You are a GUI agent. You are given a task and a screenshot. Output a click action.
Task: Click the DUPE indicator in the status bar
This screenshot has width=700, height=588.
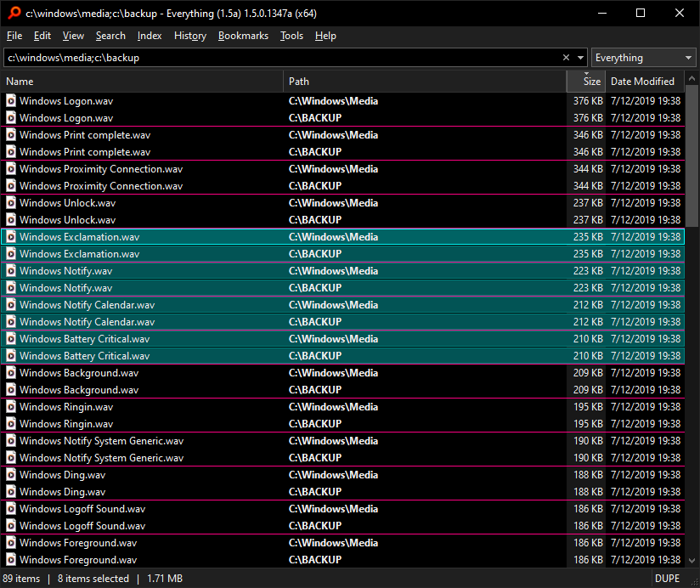[667, 578]
